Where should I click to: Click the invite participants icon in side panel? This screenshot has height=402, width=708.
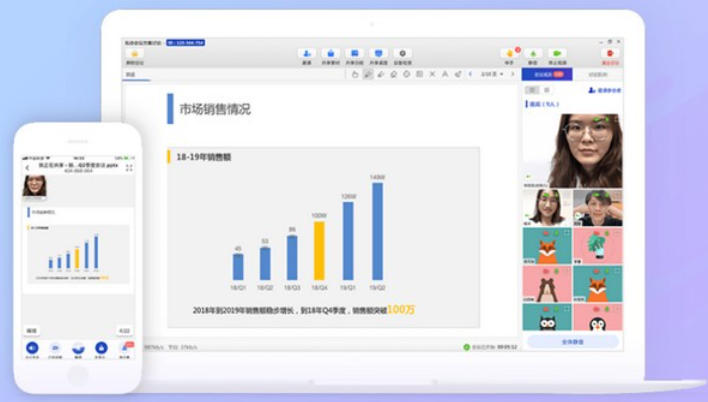pos(603,90)
